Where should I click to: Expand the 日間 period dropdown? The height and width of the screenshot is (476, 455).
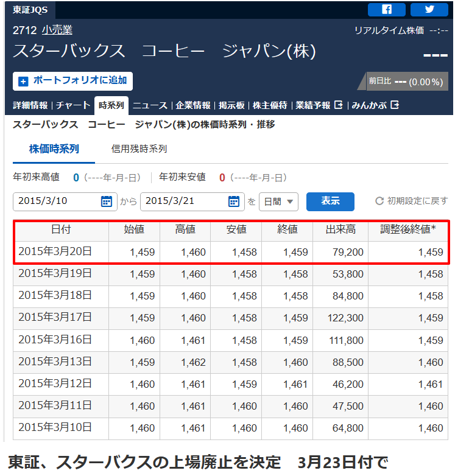point(278,201)
